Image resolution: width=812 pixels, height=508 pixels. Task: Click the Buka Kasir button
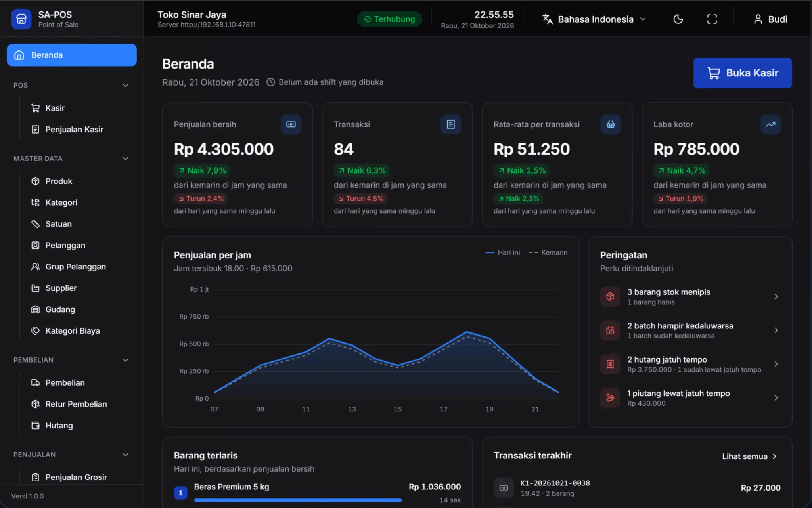coord(742,73)
